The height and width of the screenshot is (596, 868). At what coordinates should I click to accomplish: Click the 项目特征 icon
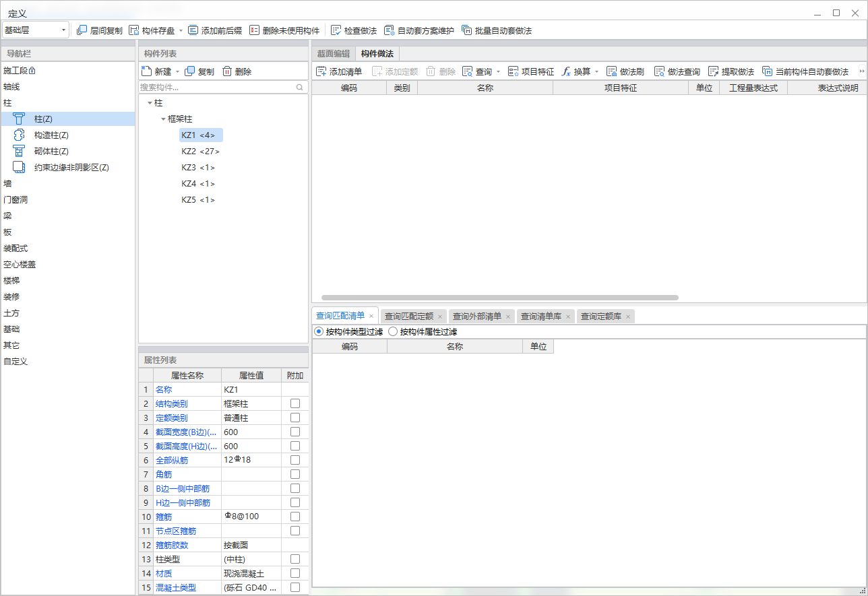coord(514,71)
